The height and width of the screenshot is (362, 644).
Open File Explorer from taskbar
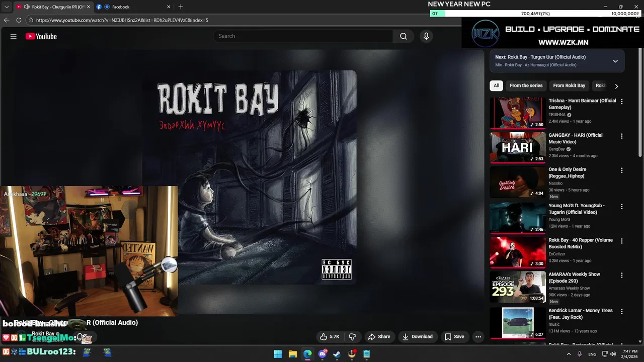coord(292,354)
